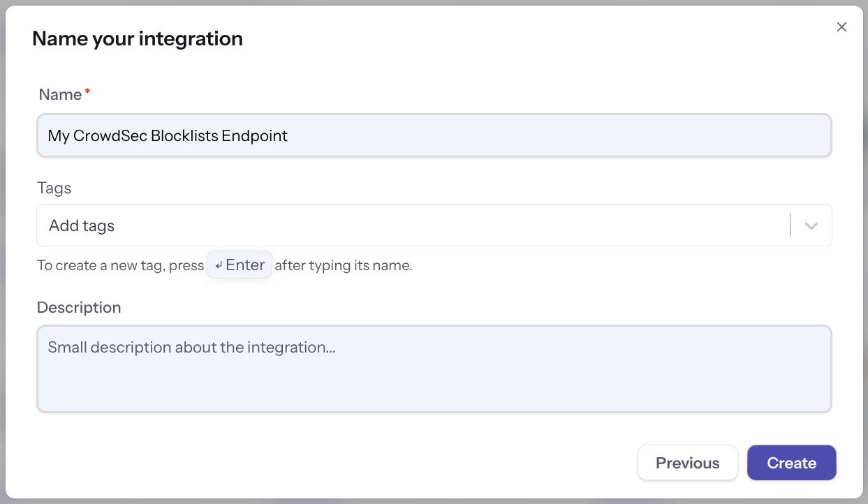Click the divider before the tags chevron
Image resolution: width=868 pixels, height=504 pixels.
791,225
